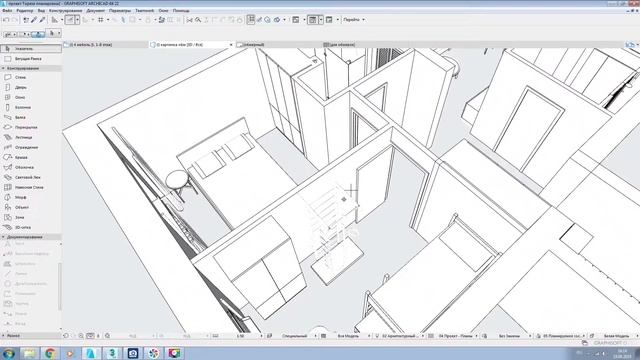
Task: Click the measure ruler icon in toolbar
Action: click(54, 20)
